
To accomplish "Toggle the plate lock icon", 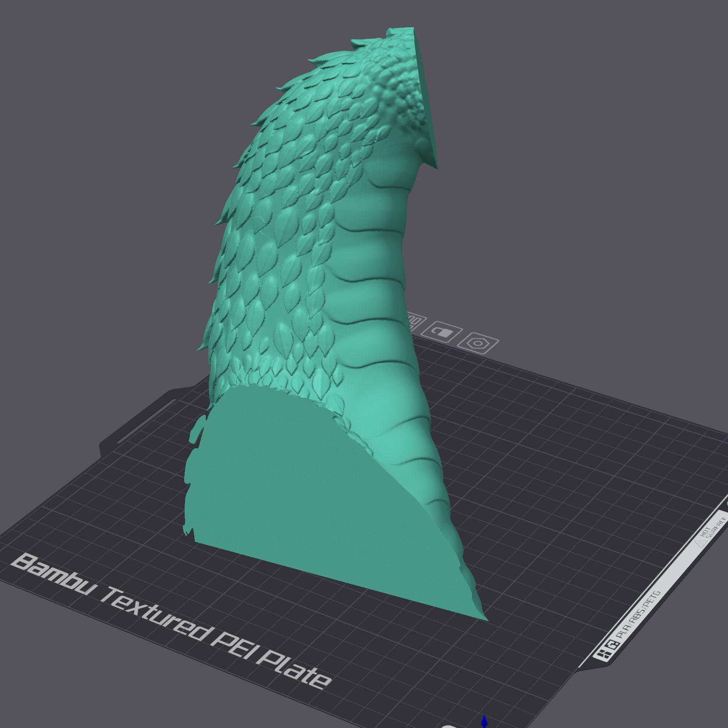I will 442,332.
